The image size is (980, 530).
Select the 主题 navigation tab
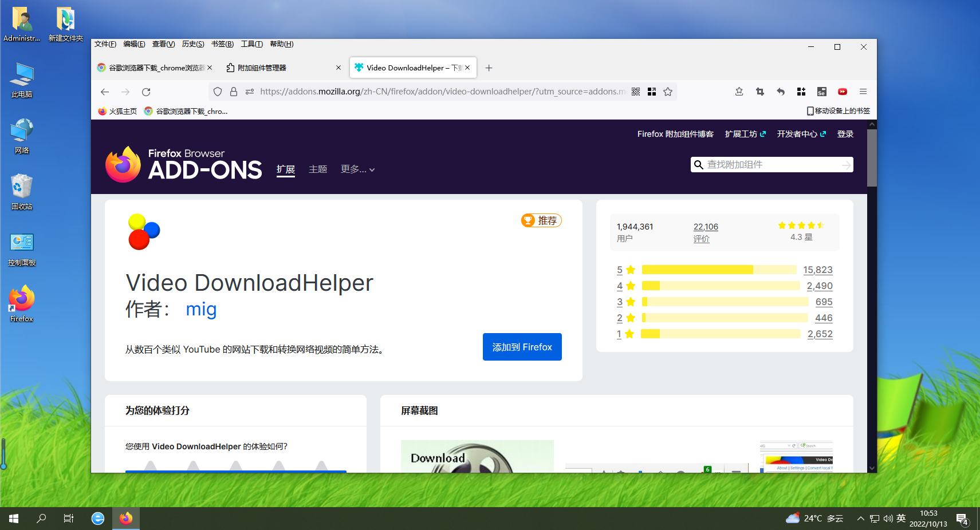click(318, 169)
